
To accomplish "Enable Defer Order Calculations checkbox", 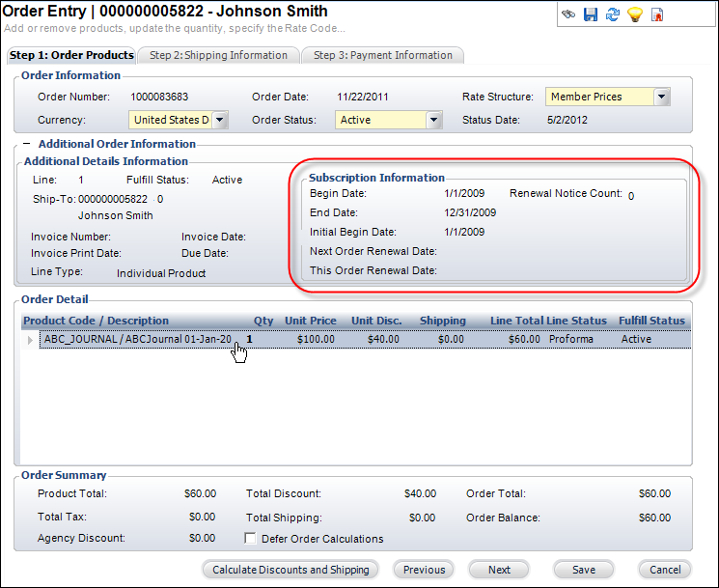I will pos(252,539).
